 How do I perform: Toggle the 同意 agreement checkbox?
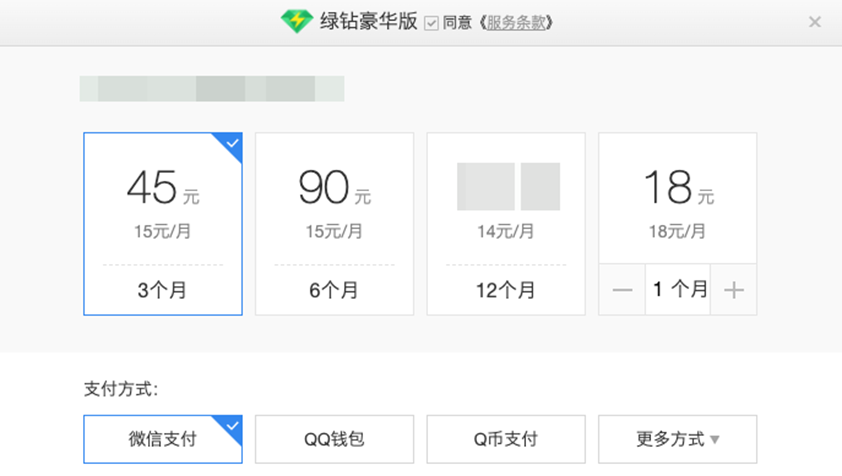(x=431, y=23)
